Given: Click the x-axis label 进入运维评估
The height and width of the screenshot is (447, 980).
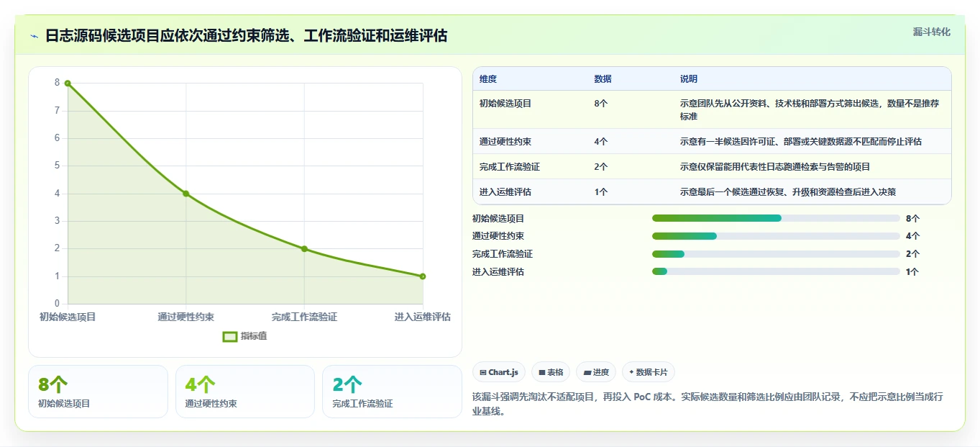Looking at the screenshot, I should (423, 317).
